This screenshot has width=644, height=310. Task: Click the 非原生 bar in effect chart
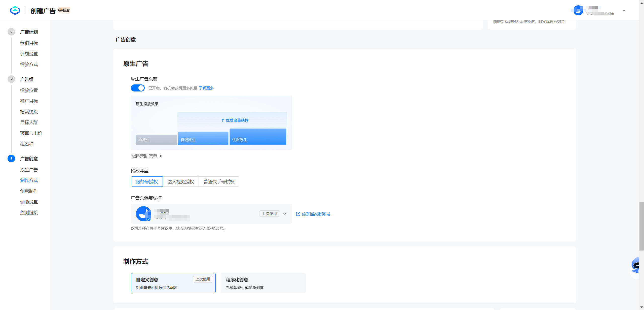pyautogui.click(x=156, y=140)
